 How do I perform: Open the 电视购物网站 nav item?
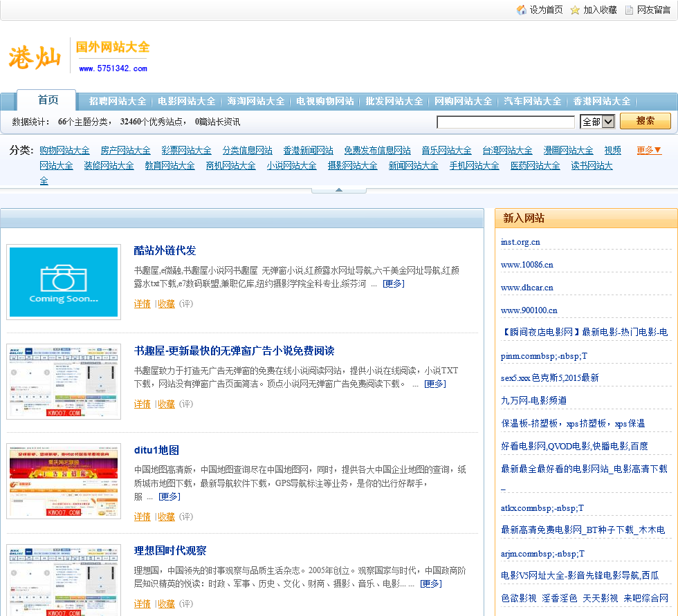point(325,102)
